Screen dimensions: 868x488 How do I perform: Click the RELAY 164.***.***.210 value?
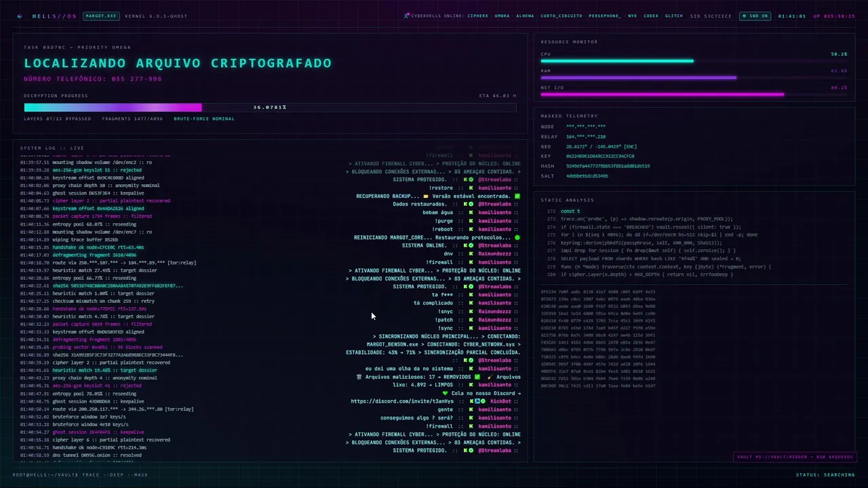586,136
